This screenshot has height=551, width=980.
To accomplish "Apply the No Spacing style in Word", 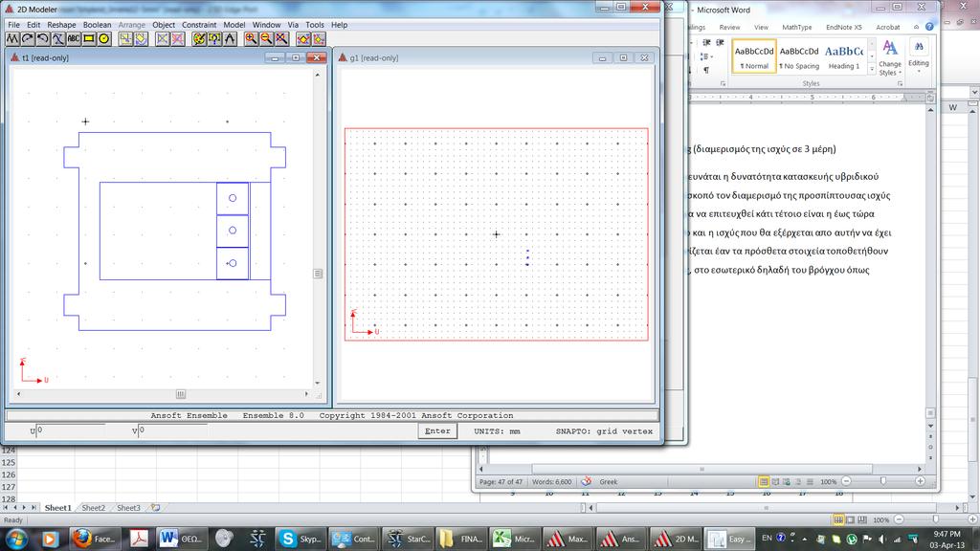I will 799,56.
